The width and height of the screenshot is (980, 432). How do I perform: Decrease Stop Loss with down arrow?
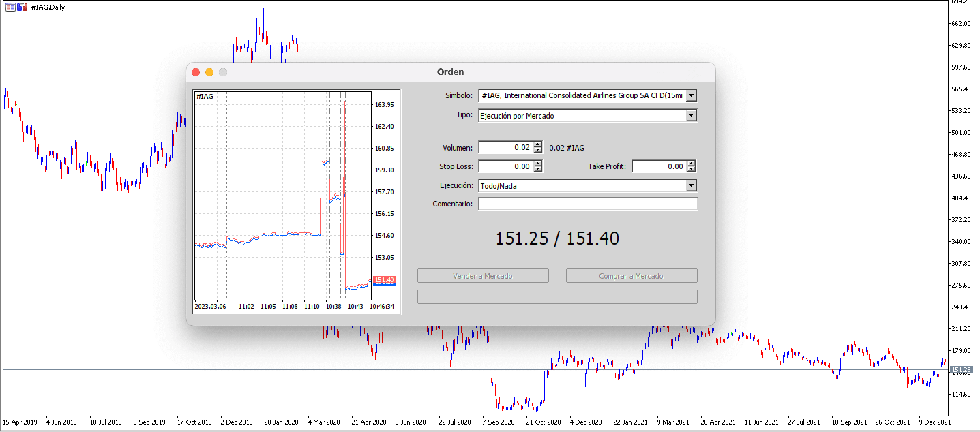click(537, 169)
